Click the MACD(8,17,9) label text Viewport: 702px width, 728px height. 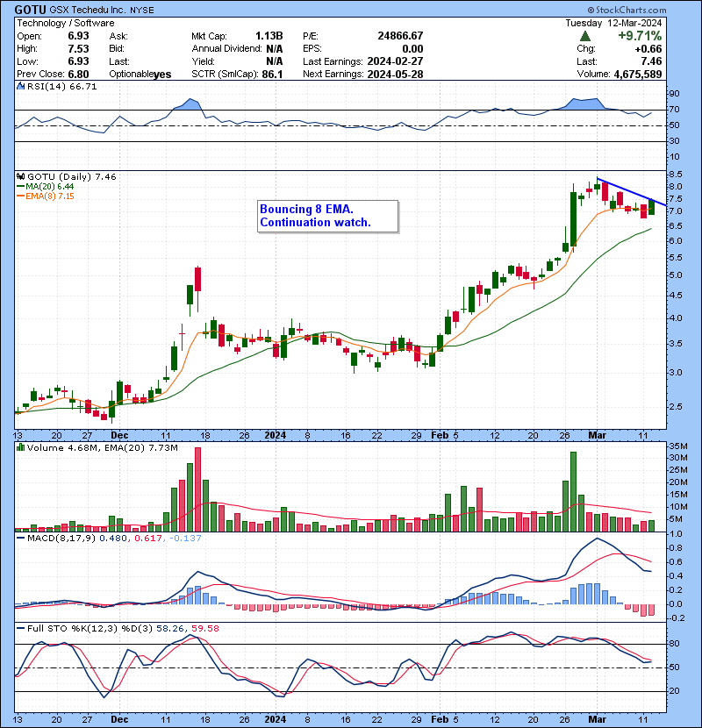click(x=61, y=539)
